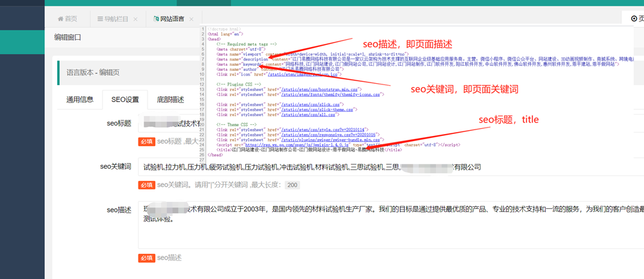Click the 语言版本 - 编辑页 panel title
Image resolution: width=644 pixels, height=279 pixels.
93,73
